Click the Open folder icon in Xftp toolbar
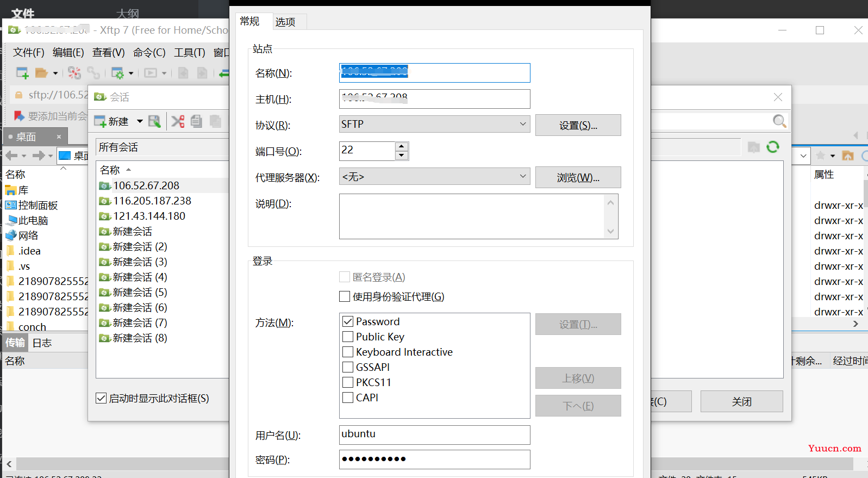The width and height of the screenshot is (868, 478). pos(42,73)
